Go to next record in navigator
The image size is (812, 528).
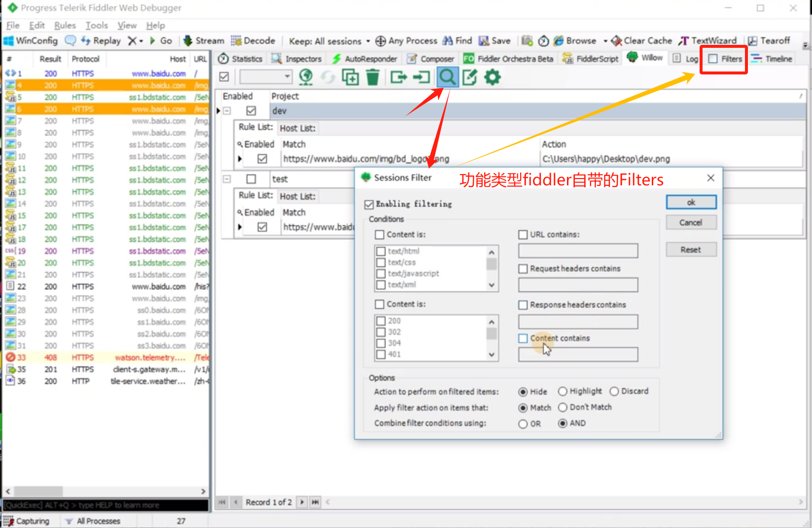point(302,502)
